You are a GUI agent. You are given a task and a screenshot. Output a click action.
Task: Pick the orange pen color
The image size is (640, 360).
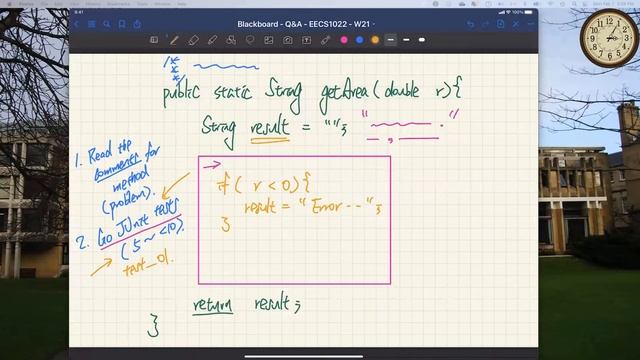coord(375,40)
